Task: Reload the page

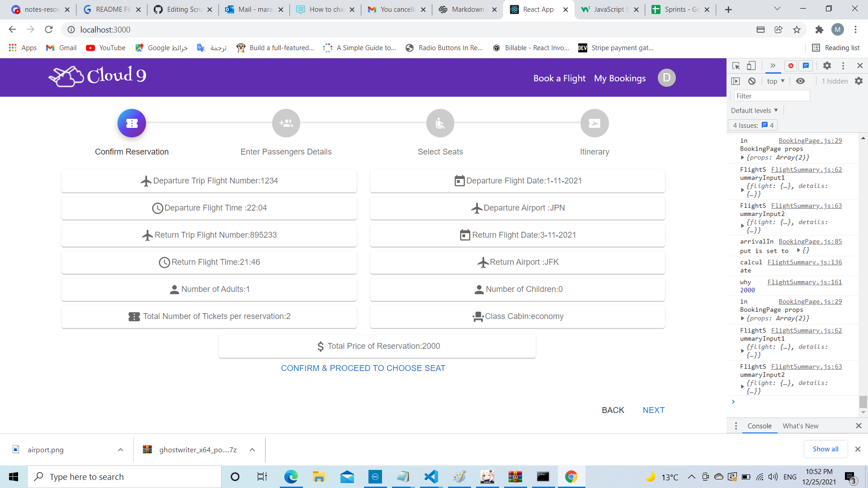Action: [x=49, y=30]
